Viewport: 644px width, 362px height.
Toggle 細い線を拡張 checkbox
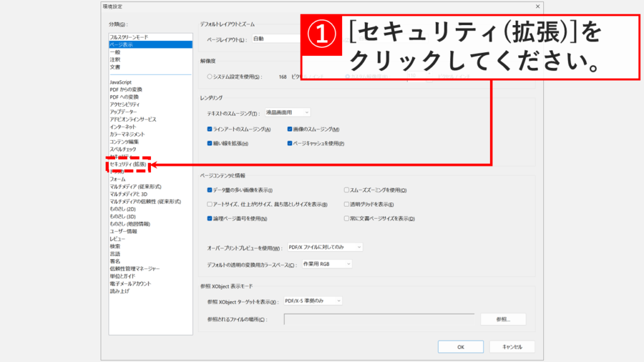pyautogui.click(x=209, y=143)
